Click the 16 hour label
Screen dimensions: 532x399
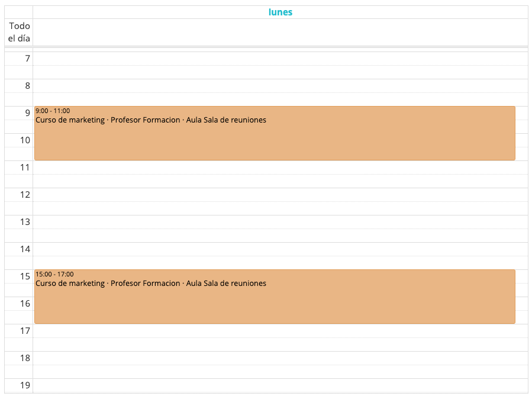(25, 304)
